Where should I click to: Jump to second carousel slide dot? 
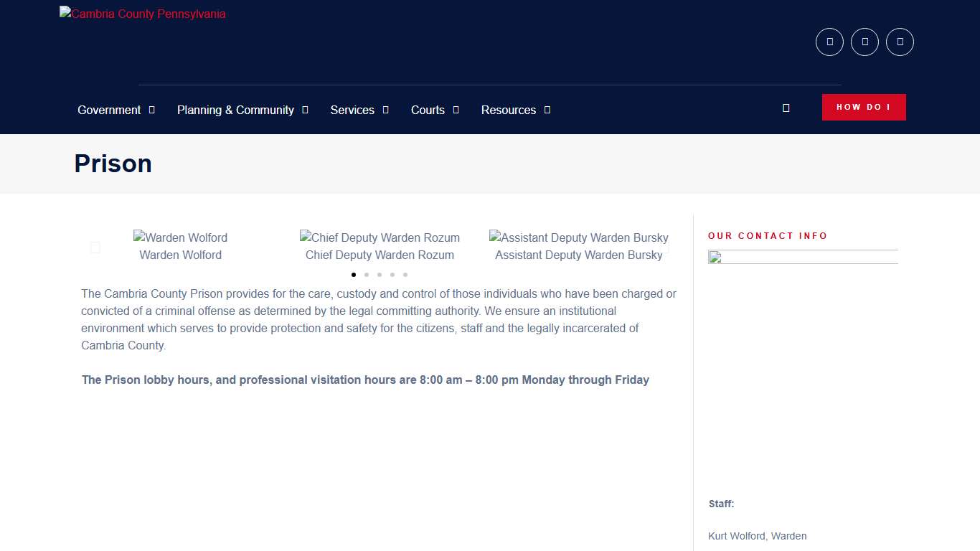tap(367, 275)
